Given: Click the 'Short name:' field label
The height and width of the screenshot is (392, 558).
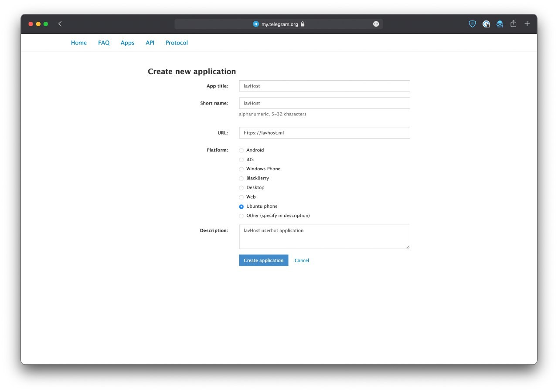Looking at the screenshot, I should pos(214,103).
